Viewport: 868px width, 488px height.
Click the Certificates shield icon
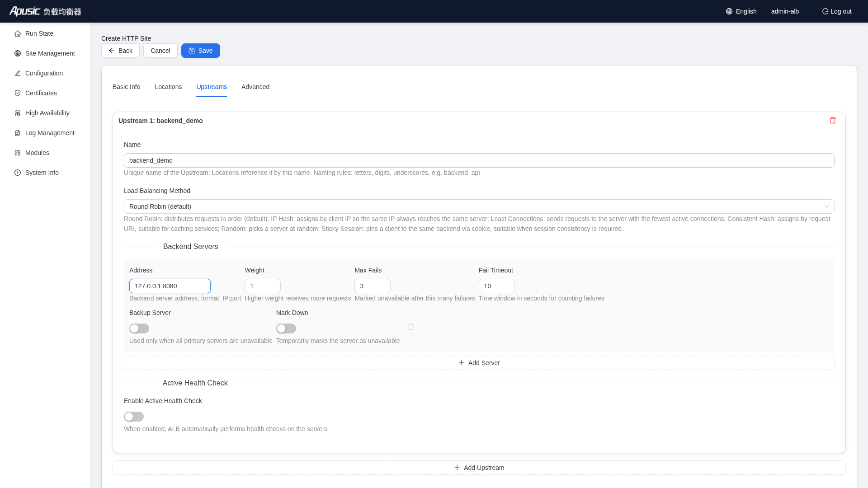(18, 93)
